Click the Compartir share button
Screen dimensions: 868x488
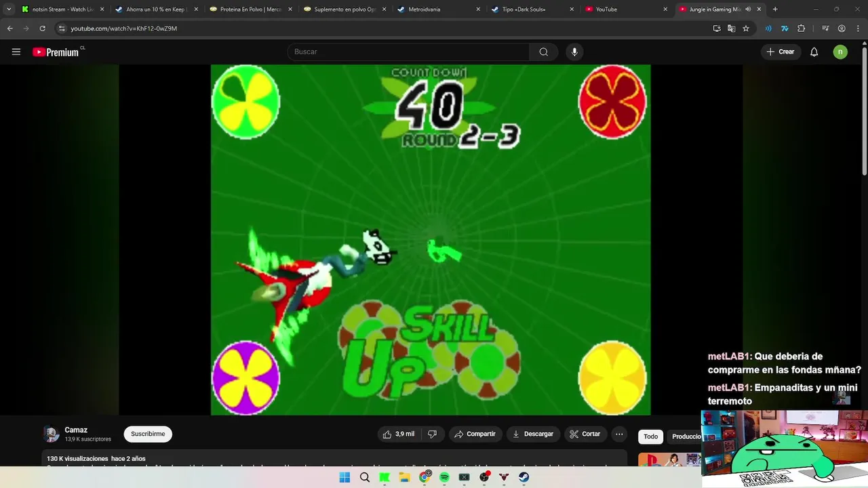(x=475, y=434)
